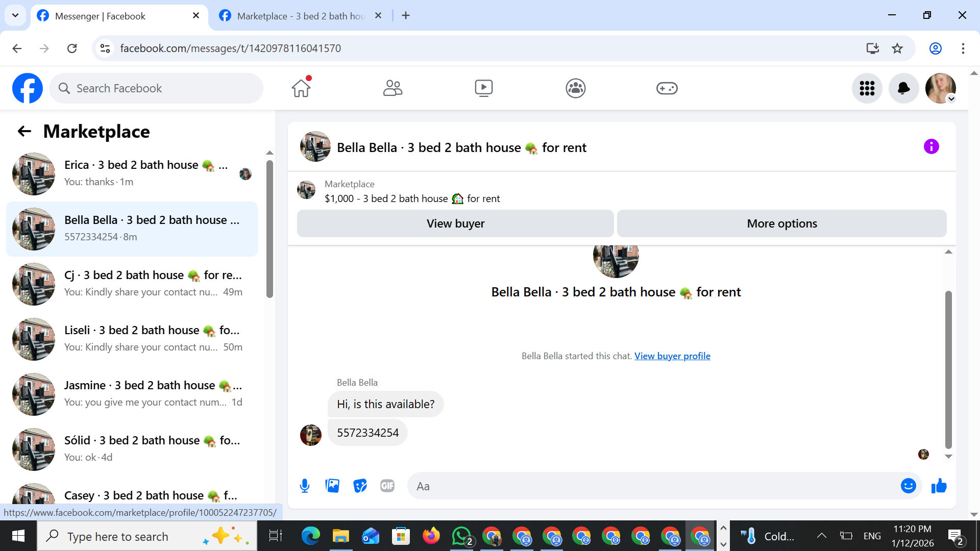The height and width of the screenshot is (551, 980).
Task: Click the chat scrollbar down arrow
Action: tap(948, 457)
